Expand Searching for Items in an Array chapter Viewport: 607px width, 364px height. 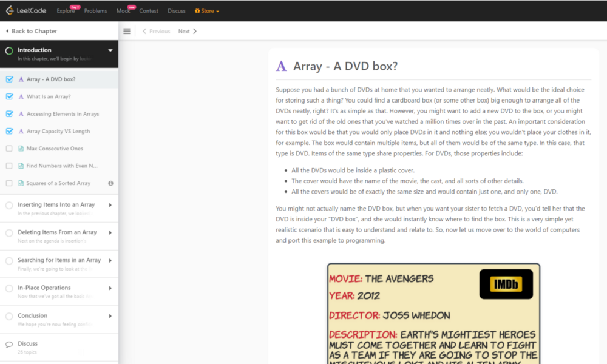(x=110, y=260)
